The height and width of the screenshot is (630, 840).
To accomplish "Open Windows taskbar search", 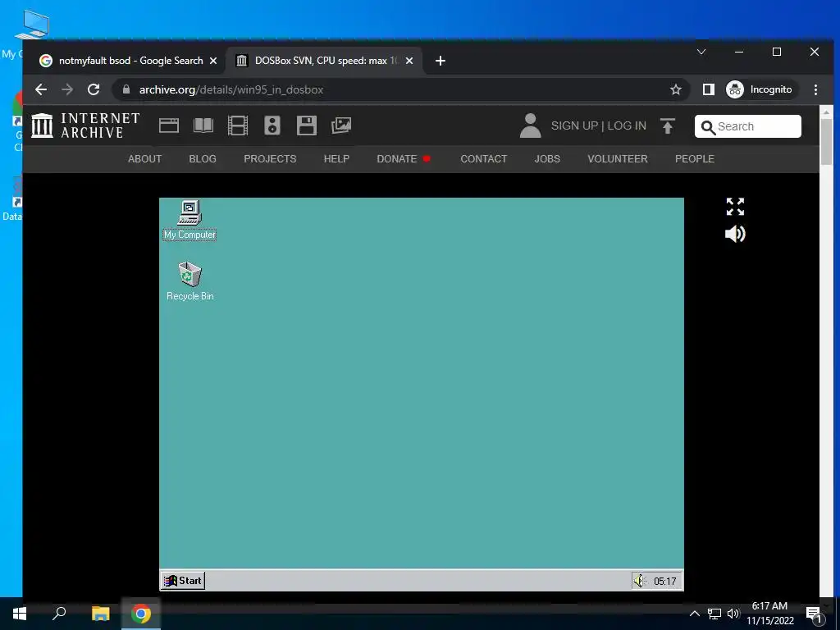I will coord(59,614).
